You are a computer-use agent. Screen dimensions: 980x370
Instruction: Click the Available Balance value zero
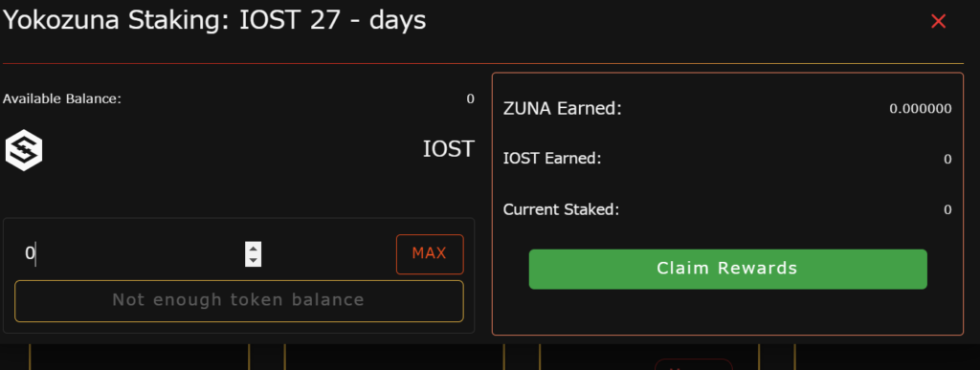(x=470, y=98)
